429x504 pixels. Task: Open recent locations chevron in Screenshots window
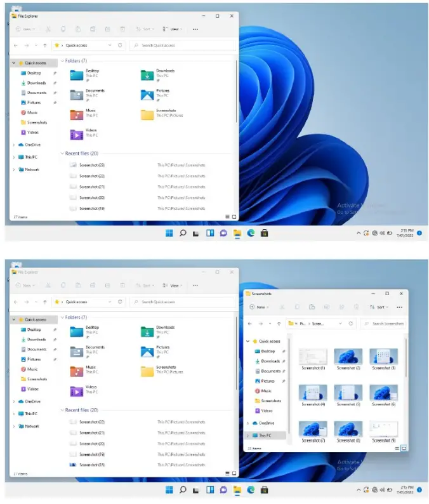[x=270, y=324]
